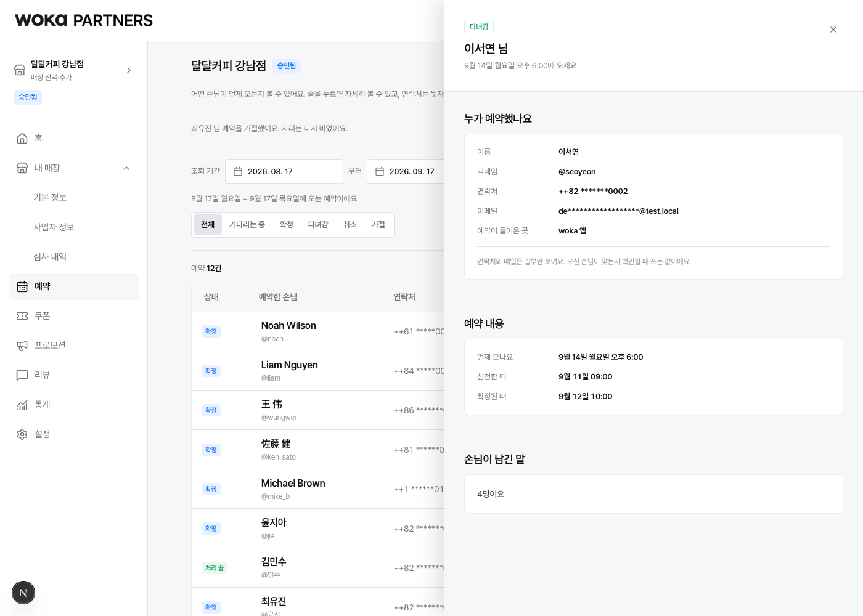The image size is (863, 616).
Task: Click the 통계 chart icon
Action: click(22, 405)
